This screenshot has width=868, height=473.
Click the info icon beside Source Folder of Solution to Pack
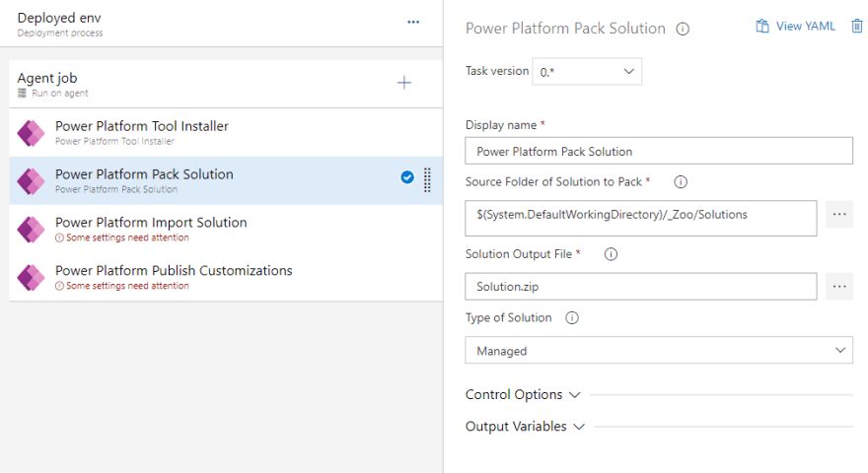pos(681,181)
